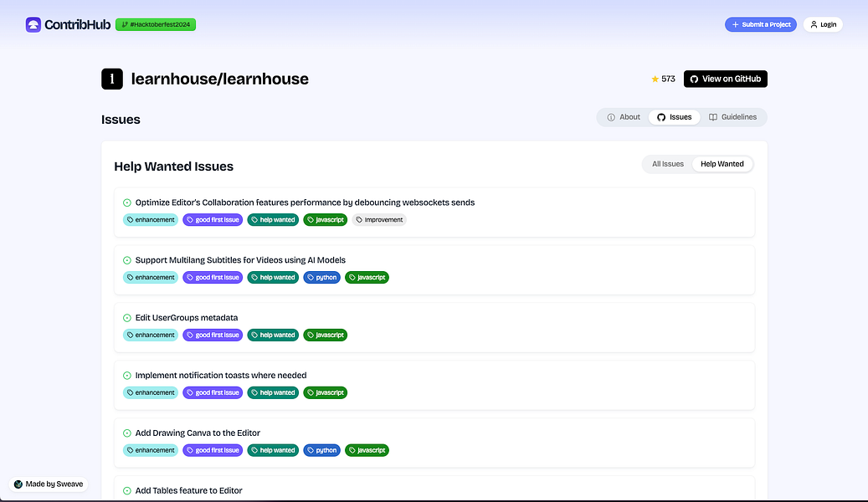Click the python label on Support Multilang Subtitles
Viewport: 868px width, 502px height.
321,277
